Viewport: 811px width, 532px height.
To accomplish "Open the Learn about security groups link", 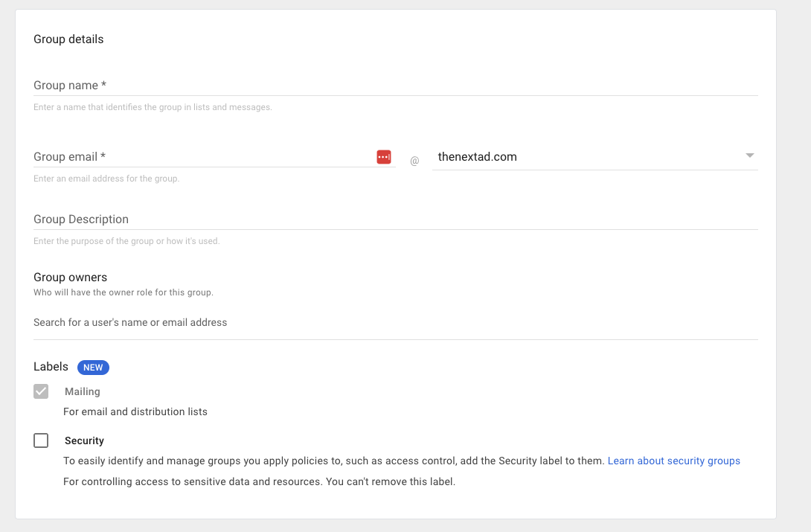I will pyautogui.click(x=673, y=461).
